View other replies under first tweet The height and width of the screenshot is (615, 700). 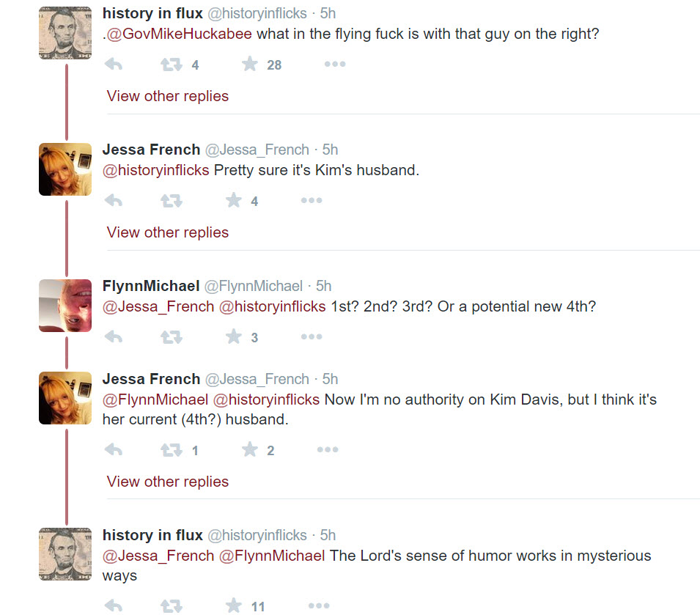pos(168,96)
